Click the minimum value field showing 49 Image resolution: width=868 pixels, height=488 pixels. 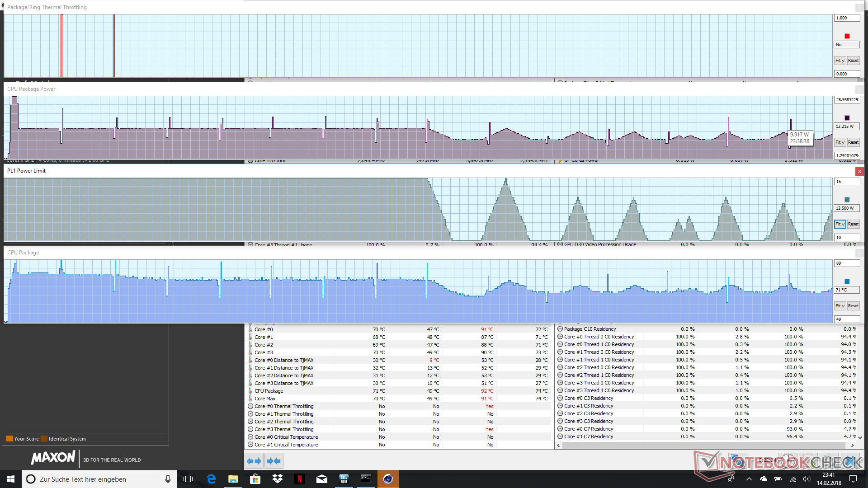(x=846, y=319)
